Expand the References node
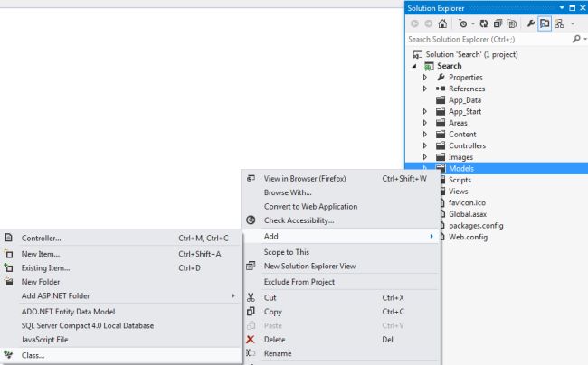 424,89
